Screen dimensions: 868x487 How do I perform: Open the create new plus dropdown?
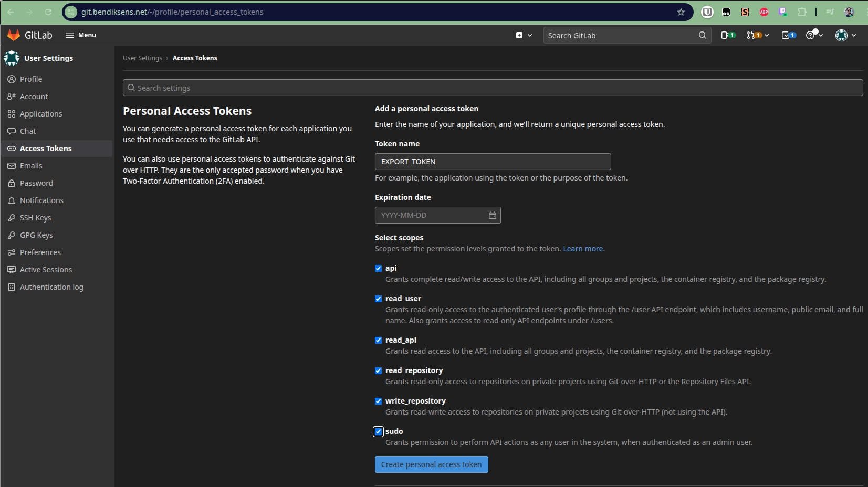(524, 35)
